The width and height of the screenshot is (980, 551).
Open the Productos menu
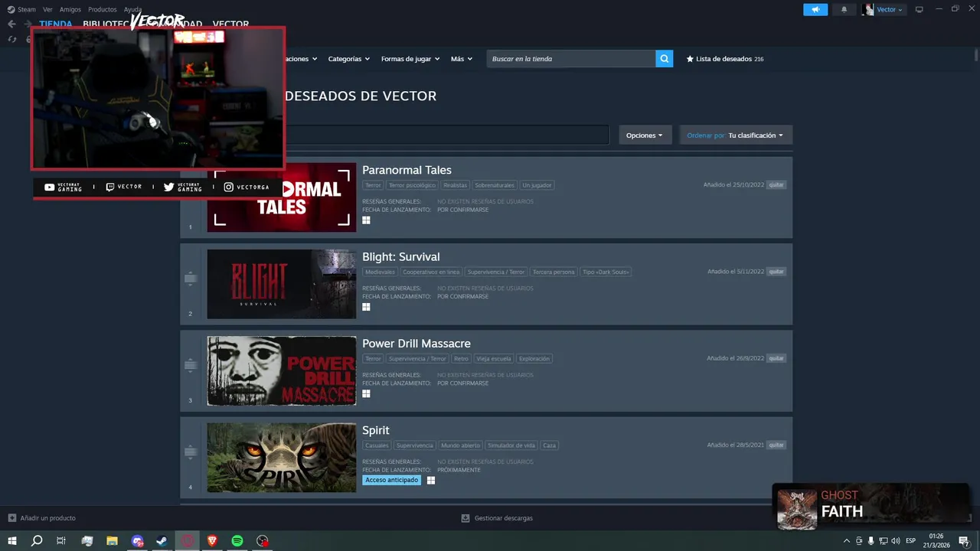click(x=103, y=9)
